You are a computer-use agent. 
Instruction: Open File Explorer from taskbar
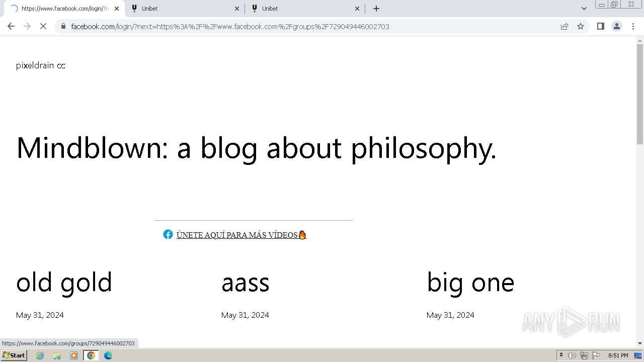coord(57,355)
